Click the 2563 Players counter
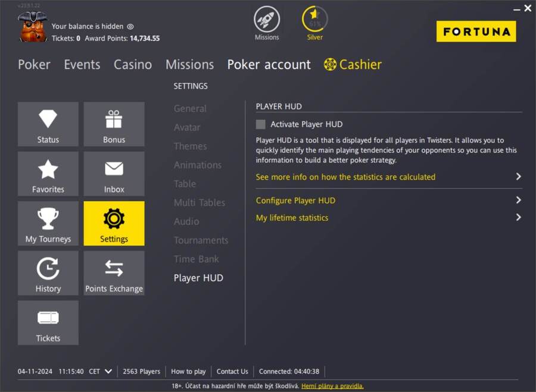 [x=142, y=371]
